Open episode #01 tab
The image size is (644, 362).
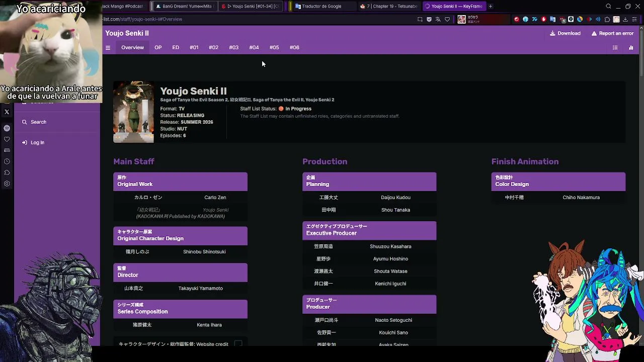click(194, 48)
